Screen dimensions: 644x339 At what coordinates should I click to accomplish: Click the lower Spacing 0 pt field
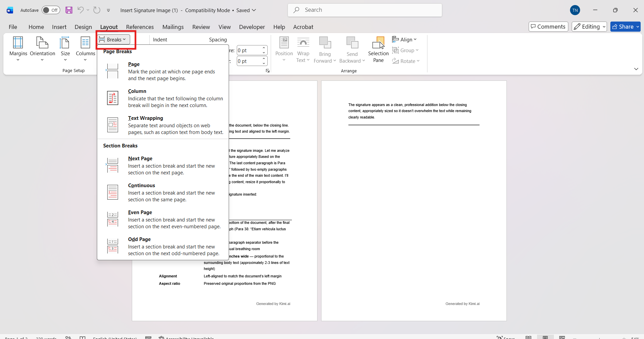click(x=249, y=61)
